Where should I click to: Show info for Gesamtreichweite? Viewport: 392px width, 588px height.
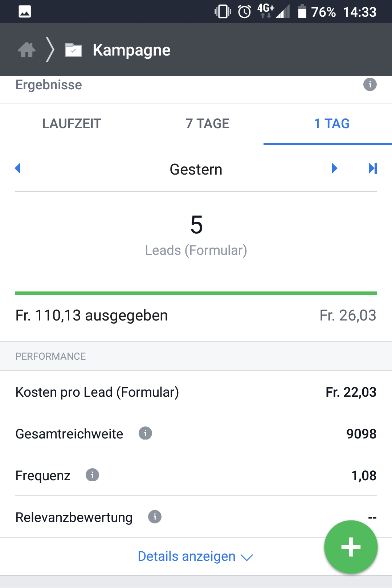(145, 433)
